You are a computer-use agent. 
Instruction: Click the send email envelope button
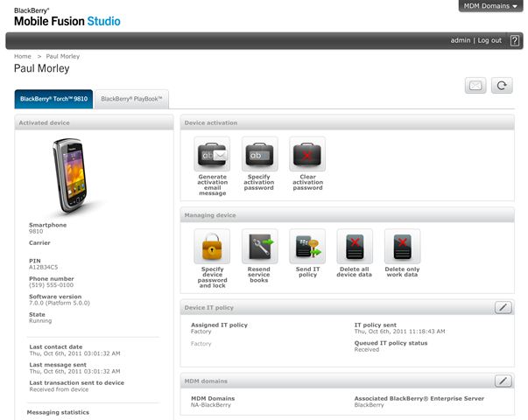tap(475, 86)
